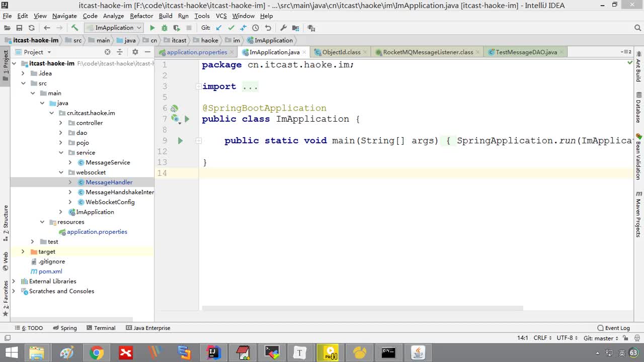Open the Project panel gear settings
Screen dimensions: 644x362
135,52
